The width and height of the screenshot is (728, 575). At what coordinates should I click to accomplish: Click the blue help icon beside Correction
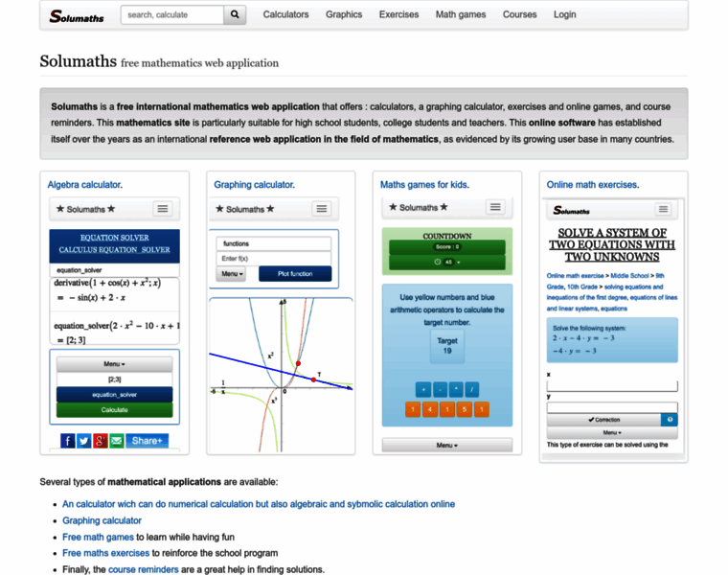pos(670,420)
